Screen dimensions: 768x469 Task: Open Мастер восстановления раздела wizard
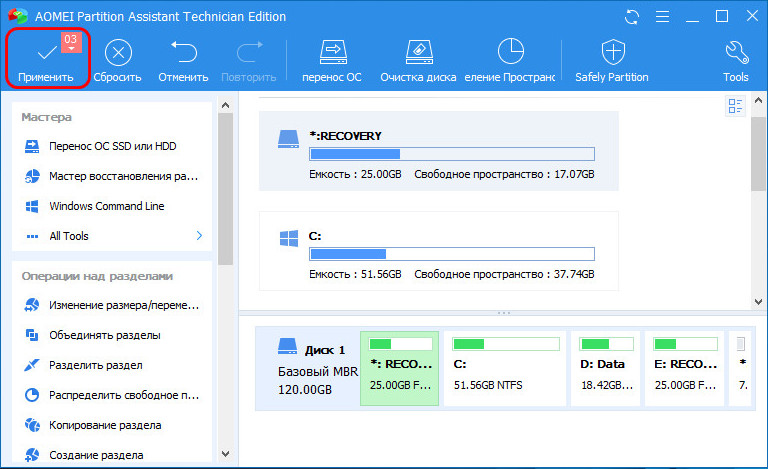click(x=112, y=176)
